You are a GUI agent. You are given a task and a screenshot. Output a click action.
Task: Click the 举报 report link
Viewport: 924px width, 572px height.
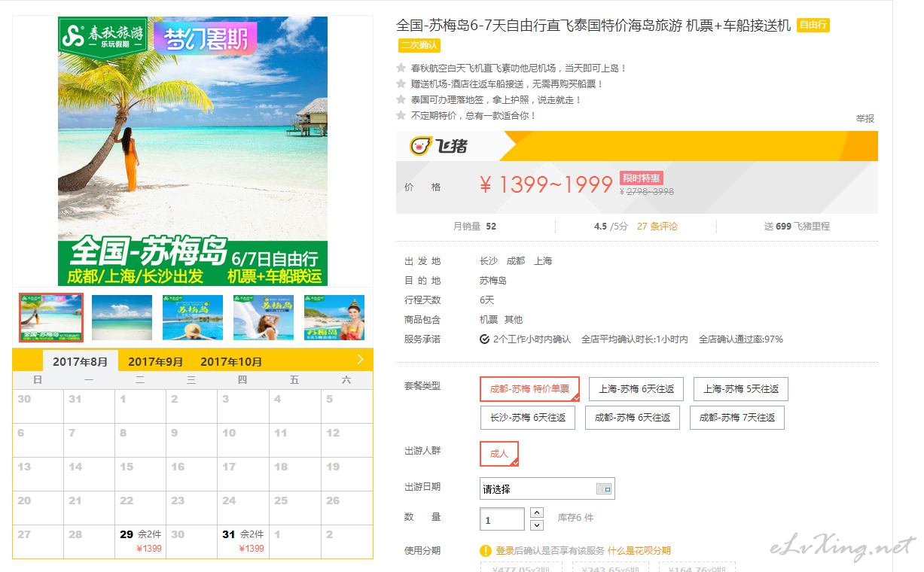tap(865, 119)
